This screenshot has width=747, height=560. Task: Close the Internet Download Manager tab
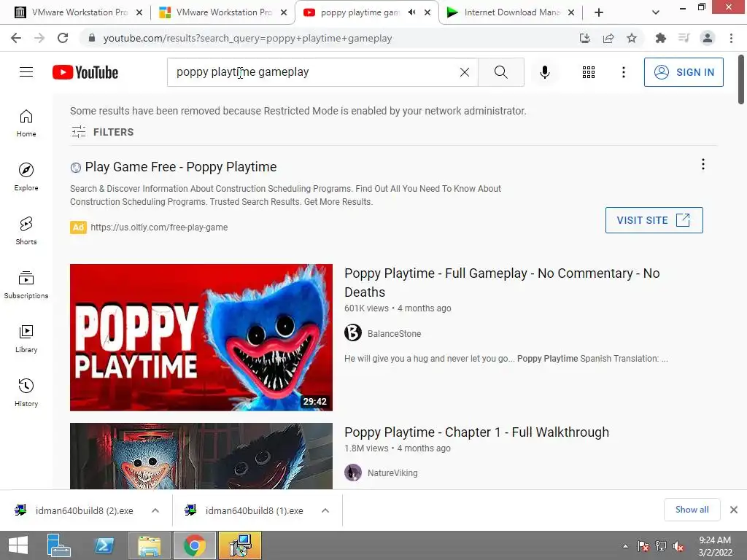tap(571, 12)
